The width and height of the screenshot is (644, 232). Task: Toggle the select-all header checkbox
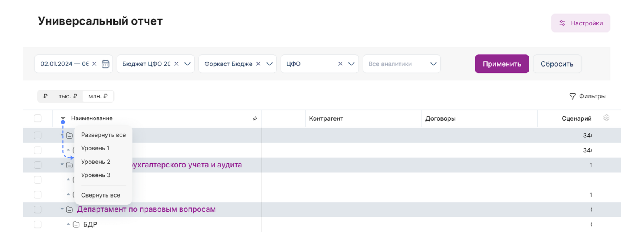coord(38,118)
